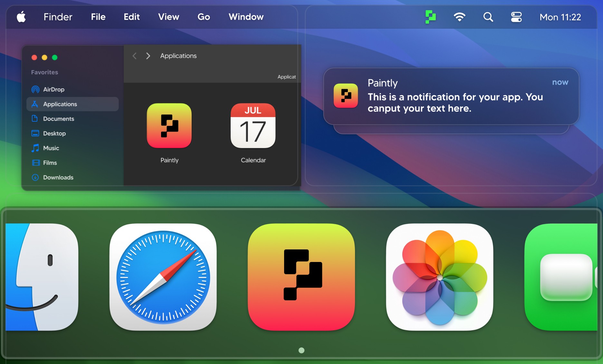Launch Paintly from the Dock
The image size is (603, 364).
(x=301, y=277)
